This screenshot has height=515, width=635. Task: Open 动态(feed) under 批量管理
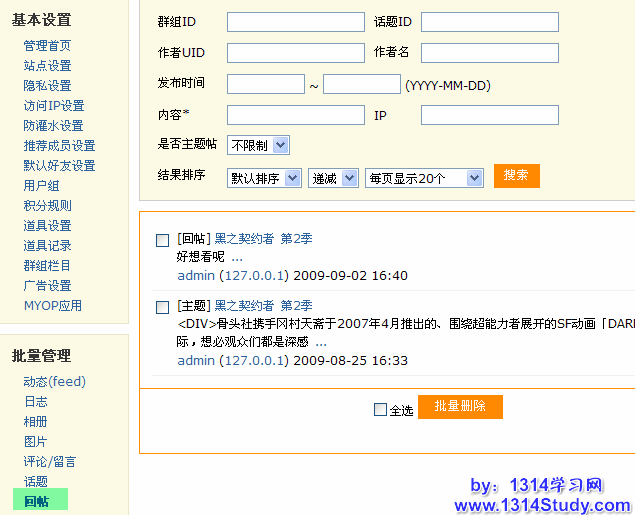pyautogui.click(x=54, y=382)
